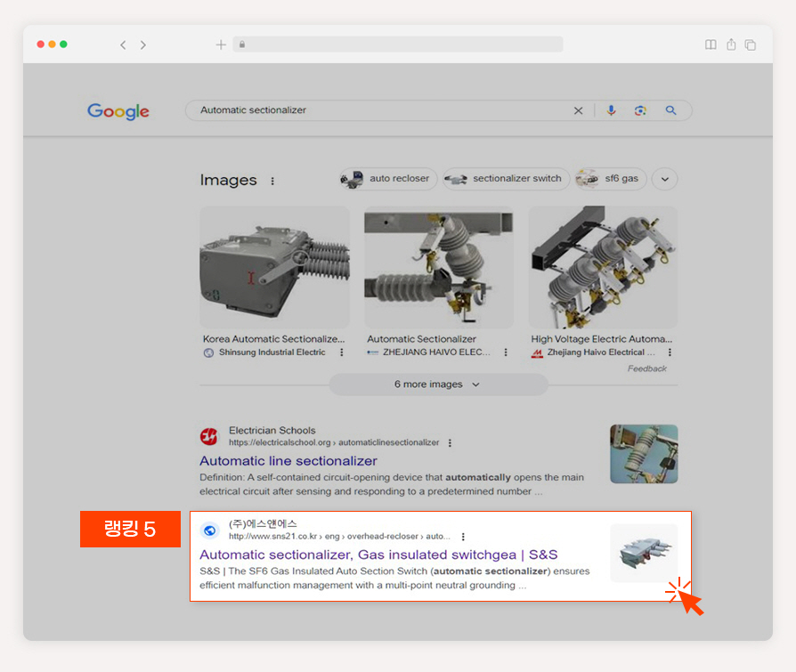Select the auto recloser filter chip
Image resolution: width=796 pixels, height=672 pixels.
click(388, 179)
